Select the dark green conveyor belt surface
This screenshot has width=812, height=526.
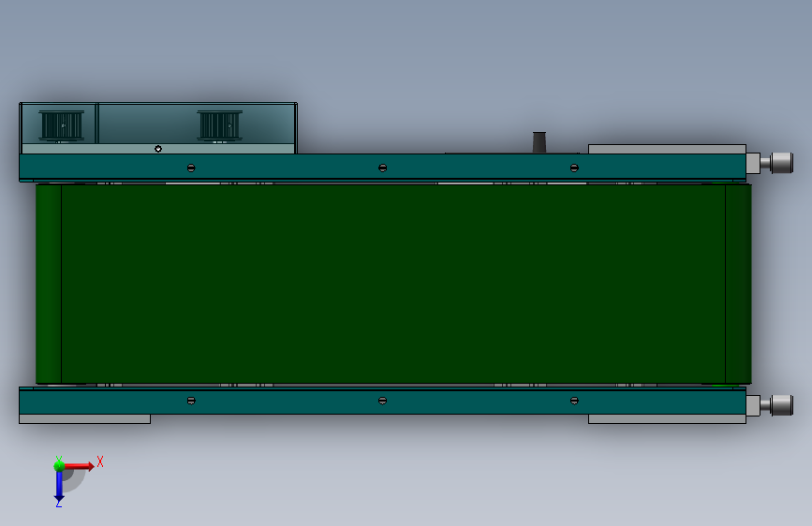pos(393,284)
